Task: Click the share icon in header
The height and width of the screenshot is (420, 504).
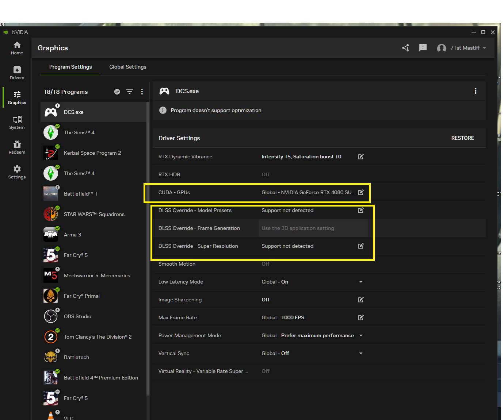Action: [405, 48]
